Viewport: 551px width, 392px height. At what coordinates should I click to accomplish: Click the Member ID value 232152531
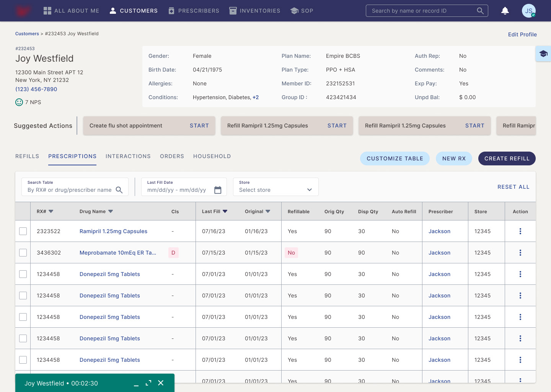(x=341, y=83)
